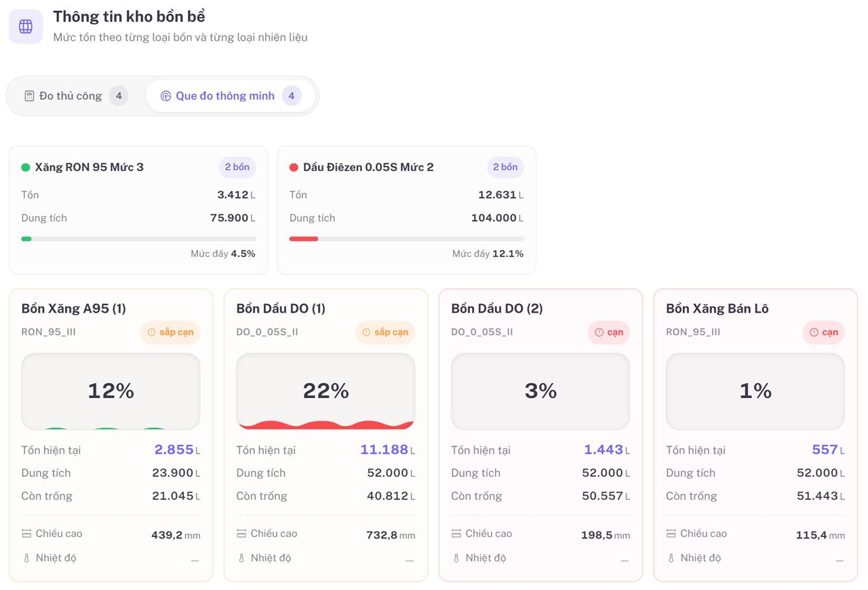Click the Nhiệt độ thermometer icon in Bồn Dầu DO (1)
Screen dimensions: 868x590
pos(241,558)
